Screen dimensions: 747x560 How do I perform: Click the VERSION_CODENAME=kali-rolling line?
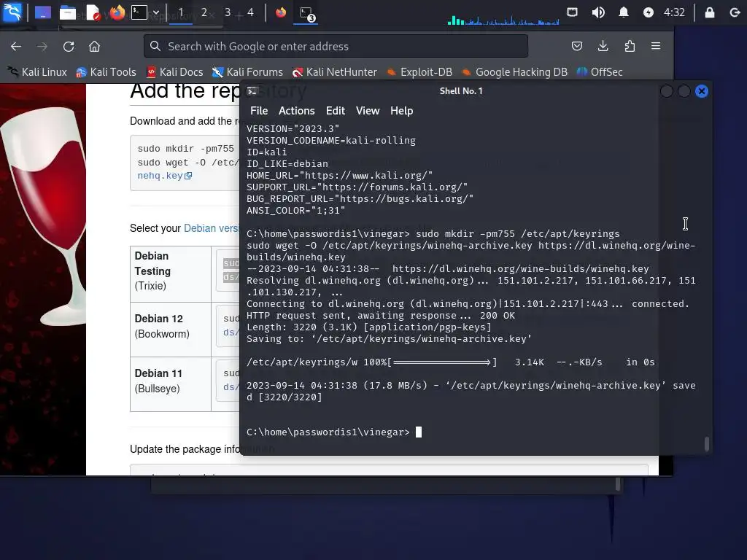(331, 141)
